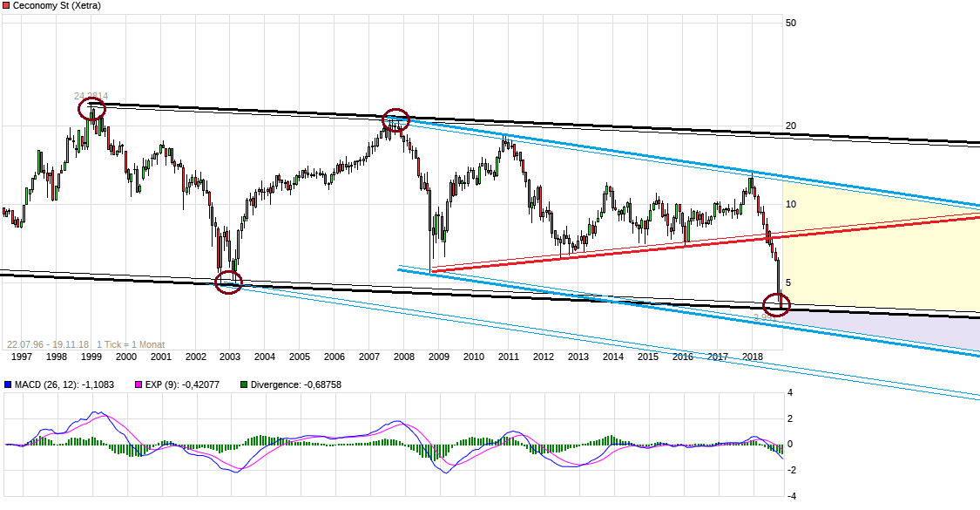980x510 pixels.
Task: Click the circle marking the 1999 peak
Action: pyautogui.click(x=91, y=107)
